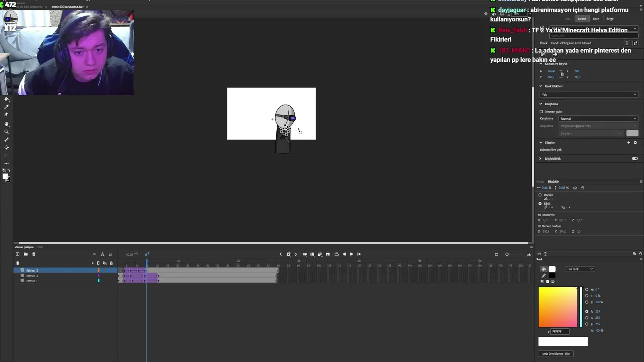Screen dimensions: 644x362
Task: Switch to the Nesne properties tab
Action: click(582, 19)
